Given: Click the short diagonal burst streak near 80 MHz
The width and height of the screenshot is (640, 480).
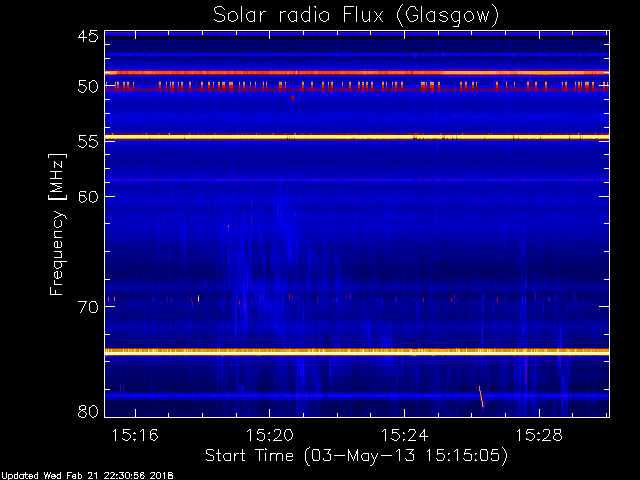Looking at the screenshot, I should click(481, 396).
